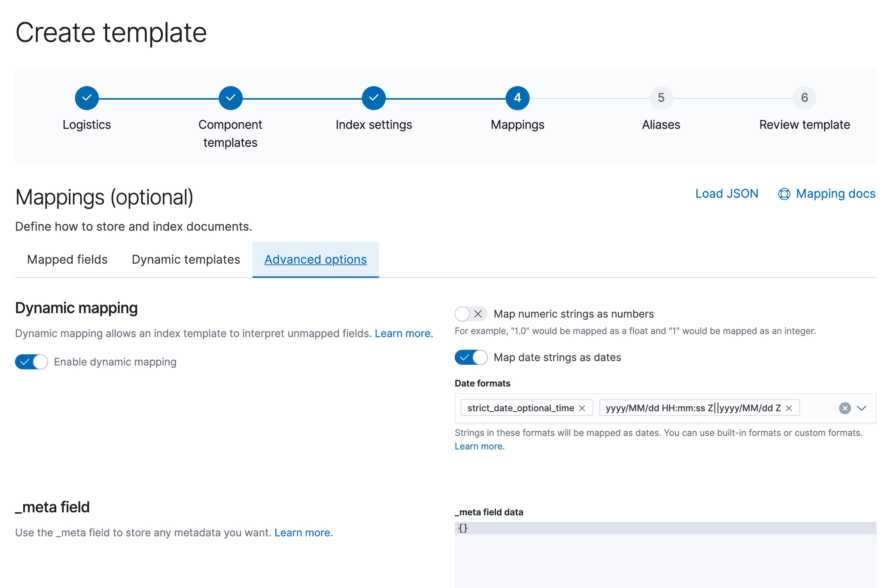Disable Map date strings as dates

[x=470, y=357]
